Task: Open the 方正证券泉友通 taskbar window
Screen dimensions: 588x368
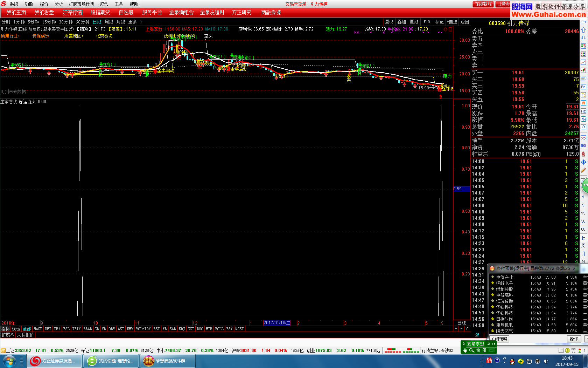Action: [x=55, y=361]
